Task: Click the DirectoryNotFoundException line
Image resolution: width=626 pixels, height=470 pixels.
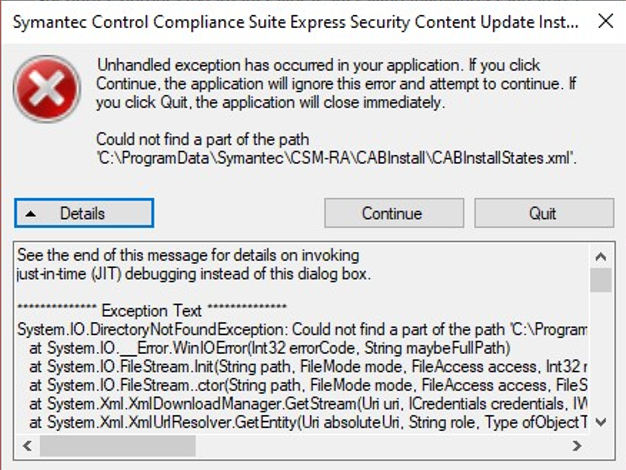Action: (x=300, y=329)
